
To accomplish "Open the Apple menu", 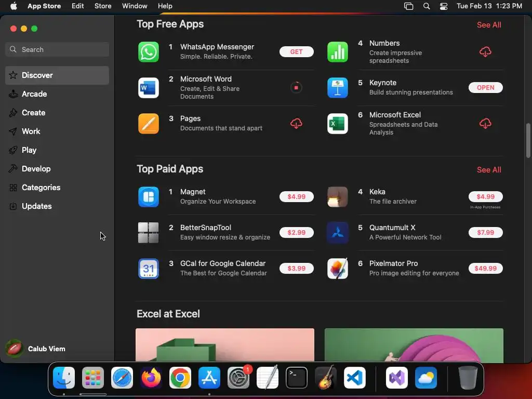I will (x=13, y=6).
